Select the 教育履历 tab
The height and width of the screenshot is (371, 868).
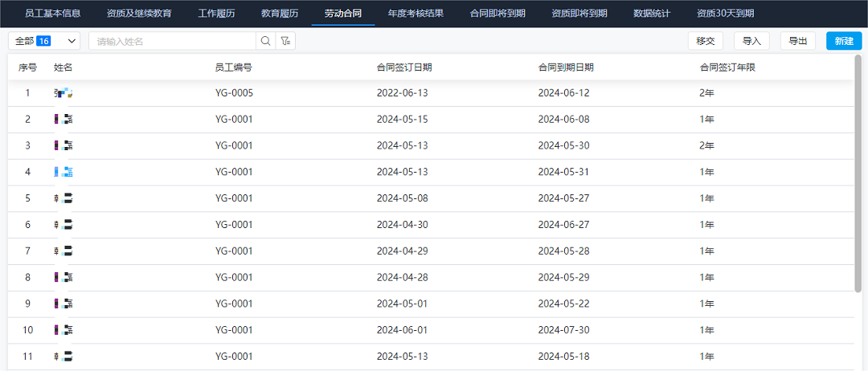click(x=280, y=14)
